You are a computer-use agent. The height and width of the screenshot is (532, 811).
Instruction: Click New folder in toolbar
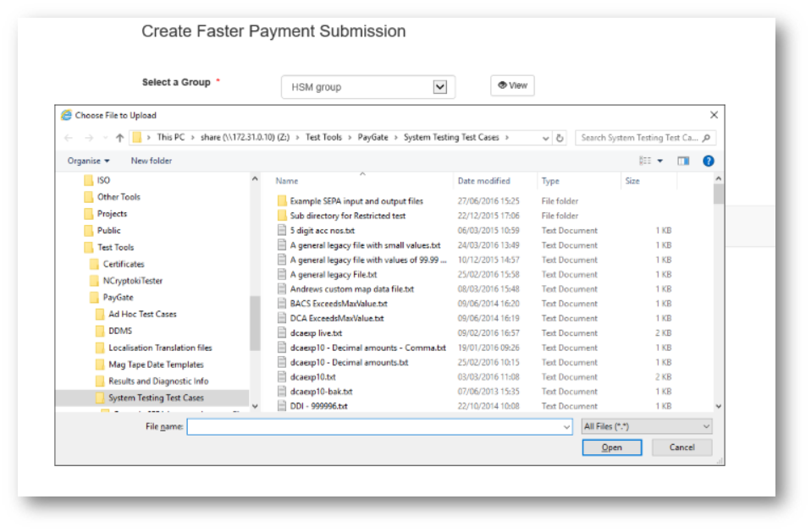[x=151, y=161]
